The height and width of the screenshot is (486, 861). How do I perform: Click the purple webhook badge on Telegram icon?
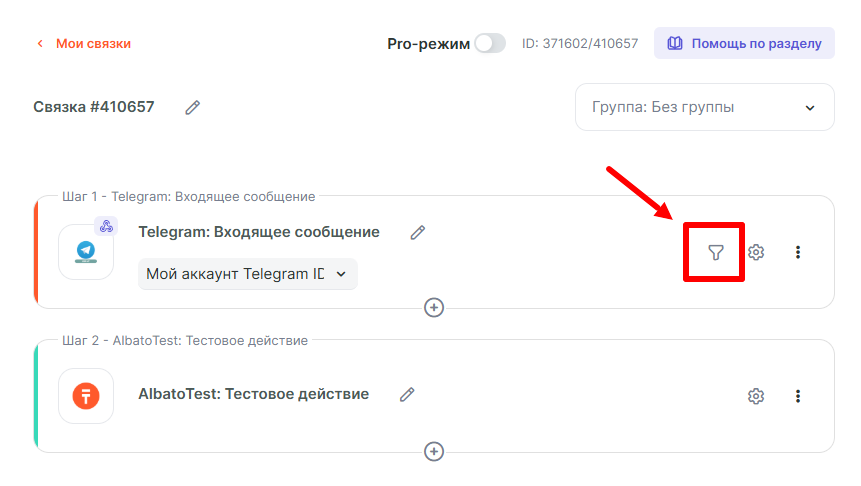click(107, 226)
